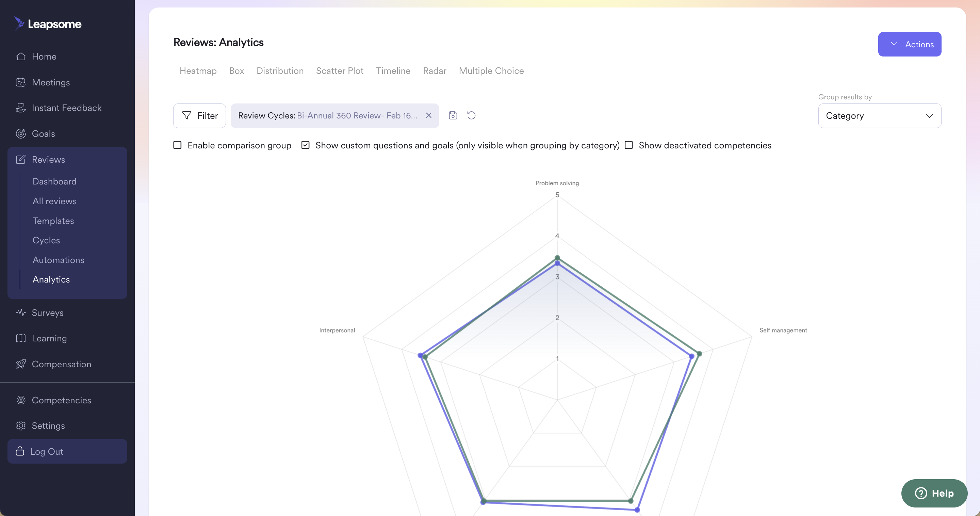Screen dimensions: 980x516
Task: Open the Help widget
Action: tap(934, 493)
